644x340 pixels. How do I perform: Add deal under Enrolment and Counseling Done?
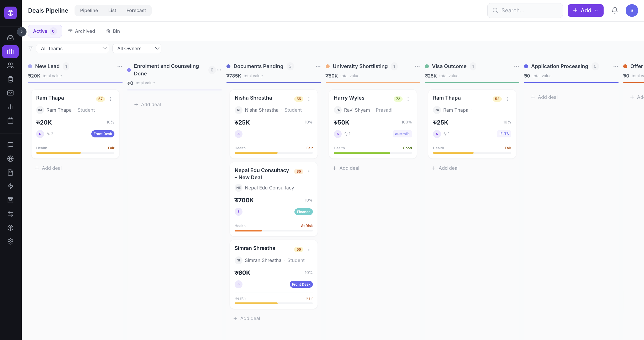coord(147,105)
